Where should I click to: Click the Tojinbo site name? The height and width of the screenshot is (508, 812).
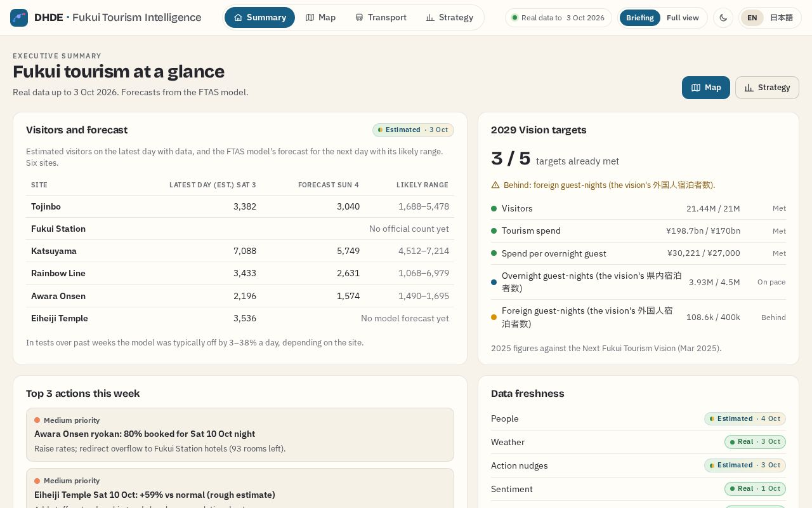point(46,206)
